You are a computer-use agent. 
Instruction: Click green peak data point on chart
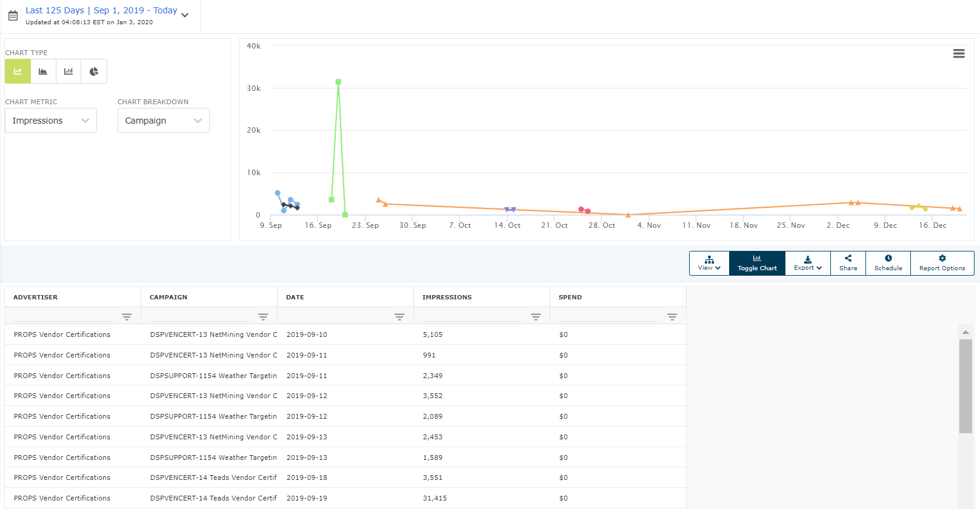pos(338,82)
